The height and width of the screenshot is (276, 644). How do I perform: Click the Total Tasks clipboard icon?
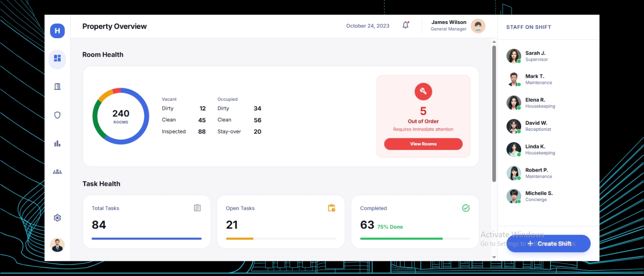pyautogui.click(x=197, y=208)
